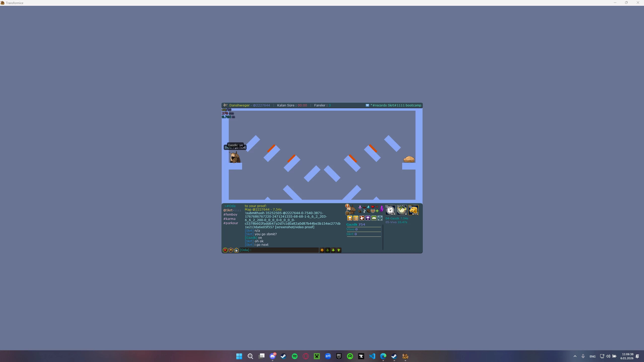The width and height of the screenshot is (644, 362).
Task: Select the cheese power showing 413
Action: coord(413,210)
